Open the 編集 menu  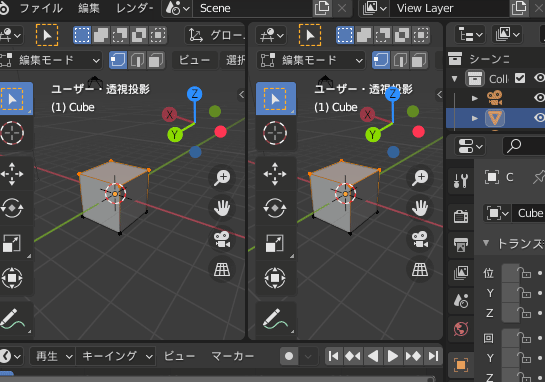[89, 8]
